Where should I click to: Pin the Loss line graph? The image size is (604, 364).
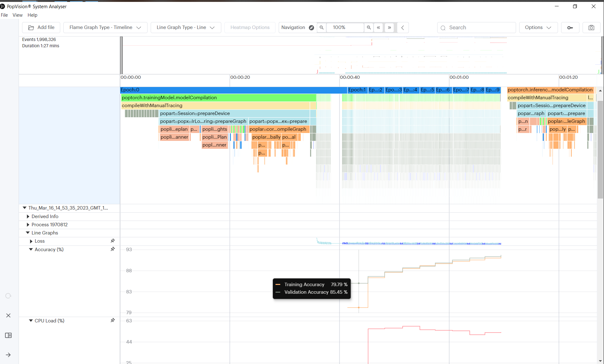click(113, 240)
